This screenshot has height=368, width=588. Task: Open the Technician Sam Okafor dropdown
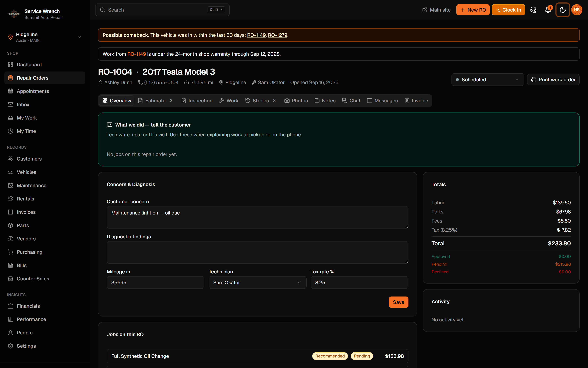[x=257, y=282]
